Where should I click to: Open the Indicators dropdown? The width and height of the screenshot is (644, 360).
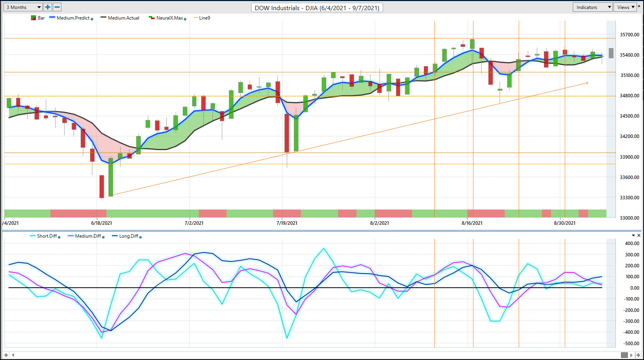[x=593, y=7]
